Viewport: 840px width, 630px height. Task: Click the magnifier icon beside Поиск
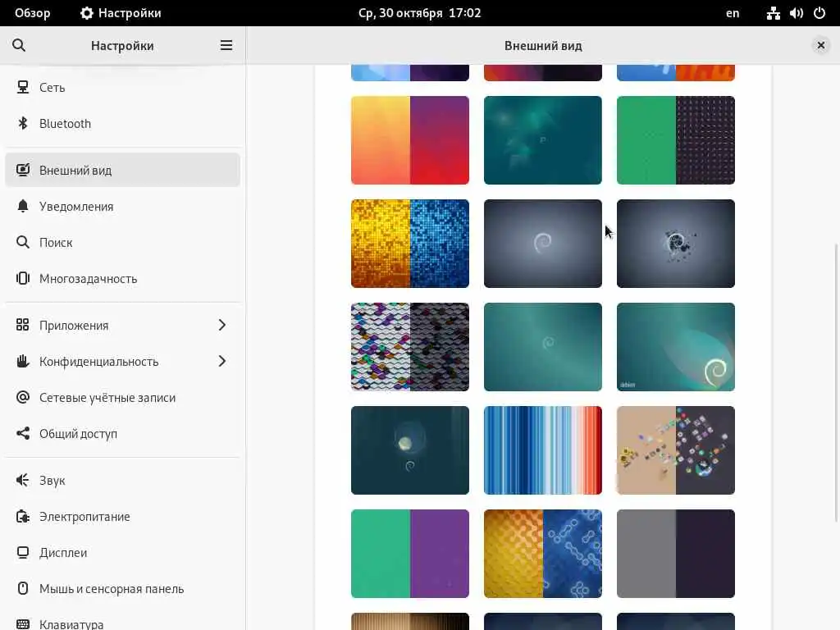[x=22, y=242]
